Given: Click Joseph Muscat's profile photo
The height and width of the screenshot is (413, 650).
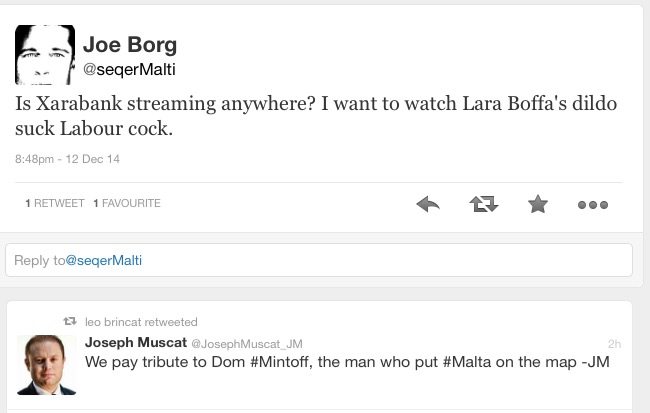Looking at the screenshot, I should point(46,364).
